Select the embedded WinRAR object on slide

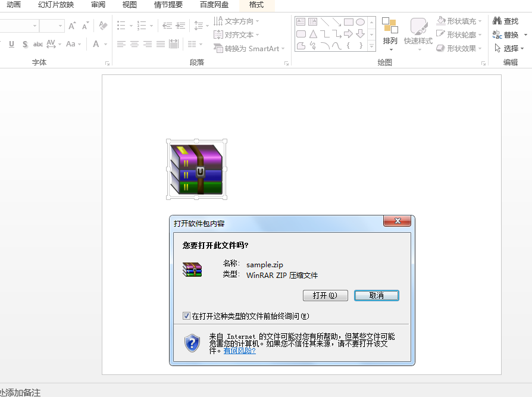(196, 169)
